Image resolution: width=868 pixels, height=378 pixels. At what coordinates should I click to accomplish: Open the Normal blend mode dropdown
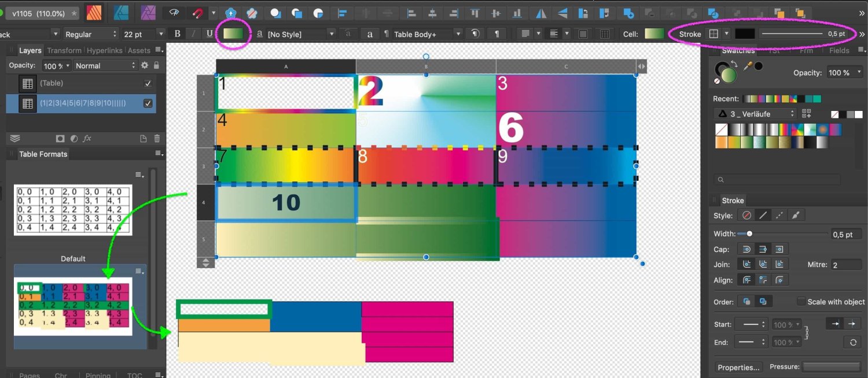click(x=105, y=65)
